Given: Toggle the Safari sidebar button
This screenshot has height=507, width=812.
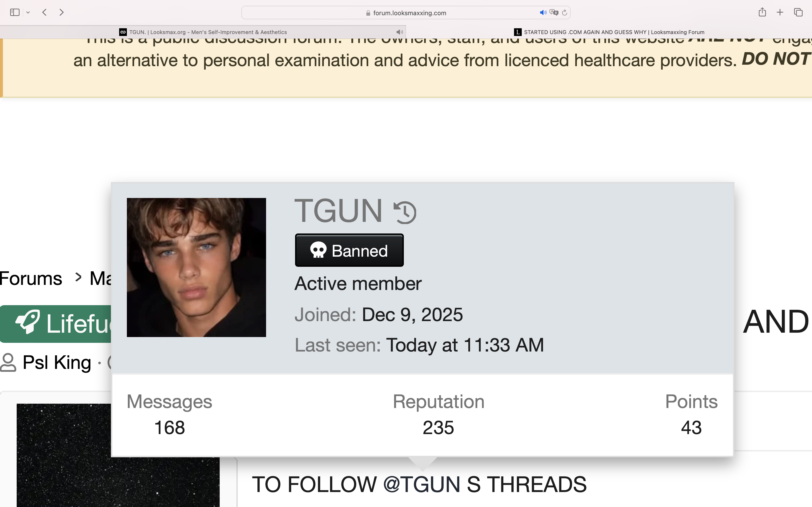Looking at the screenshot, I should [x=15, y=12].
